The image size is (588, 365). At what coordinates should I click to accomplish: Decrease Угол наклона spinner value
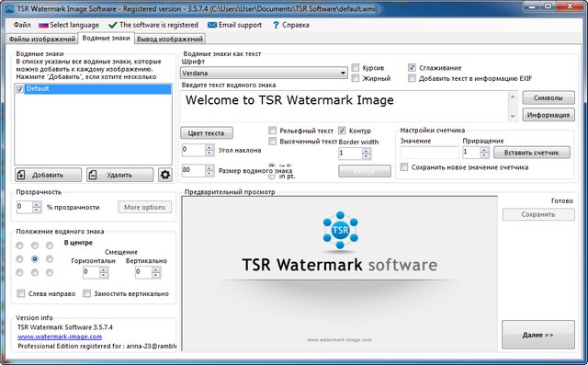coord(209,153)
